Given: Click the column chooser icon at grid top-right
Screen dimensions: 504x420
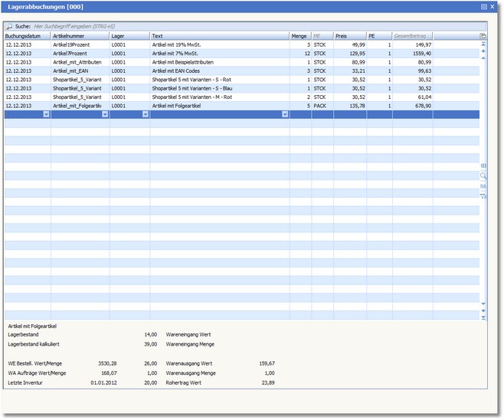Looking at the screenshot, I should coord(483,36).
